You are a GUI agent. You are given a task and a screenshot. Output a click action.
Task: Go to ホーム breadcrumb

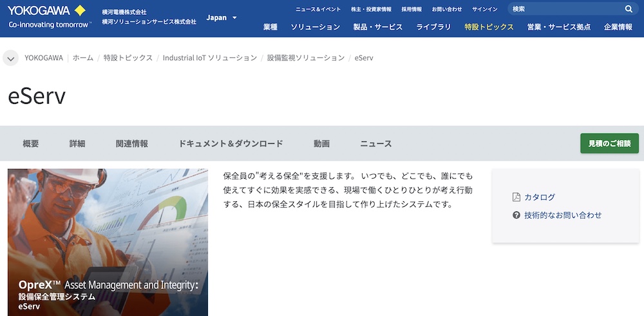click(x=83, y=58)
